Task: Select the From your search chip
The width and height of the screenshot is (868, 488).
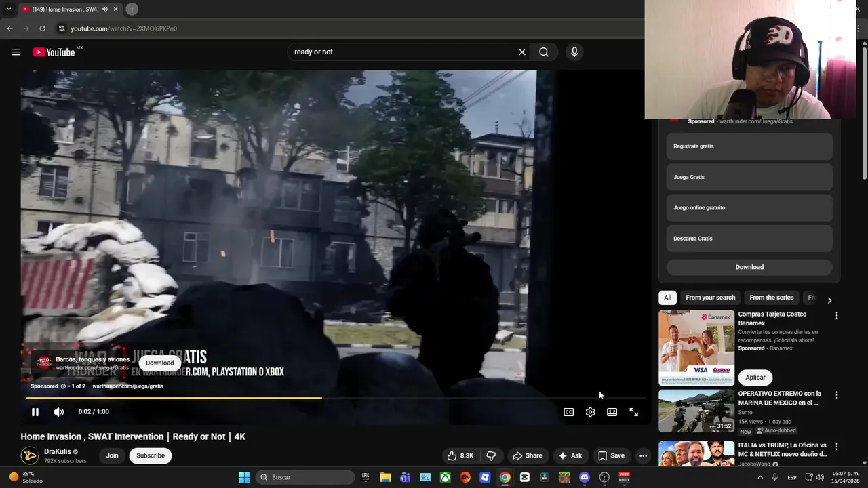Action: 710,298
